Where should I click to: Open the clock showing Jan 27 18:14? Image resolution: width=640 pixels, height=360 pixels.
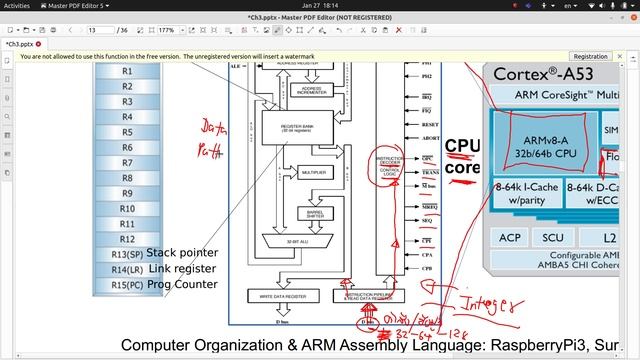point(320,6)
